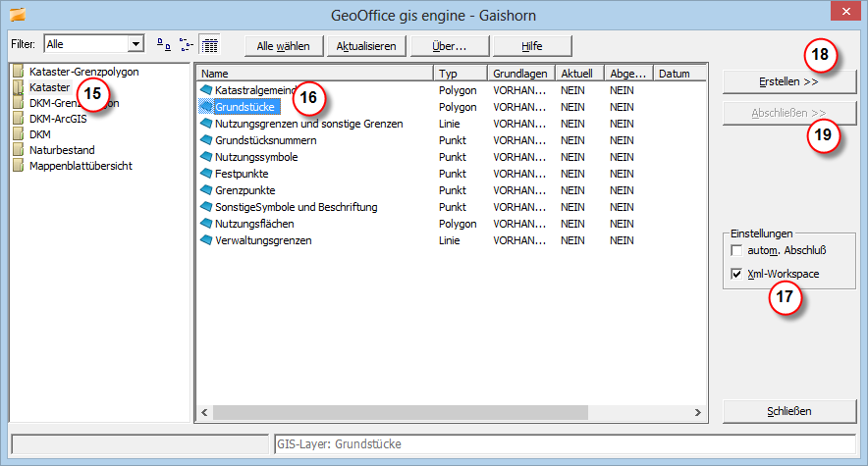
Task: Select the DKM folder icon
Action: [19, 133]
